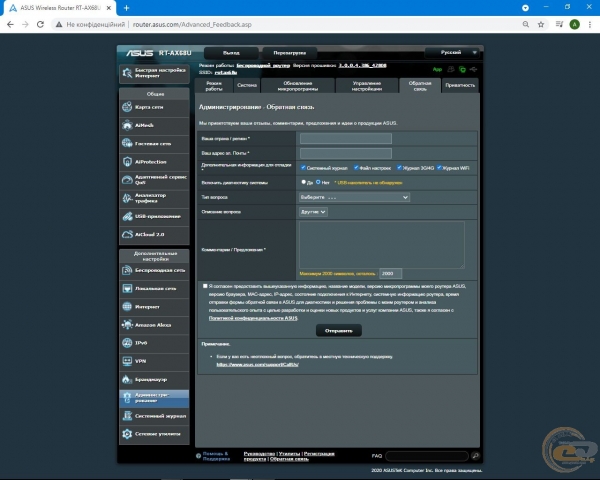600x480 pixels.
Task: Open VPN settings icon
Action: coord(127,361)
